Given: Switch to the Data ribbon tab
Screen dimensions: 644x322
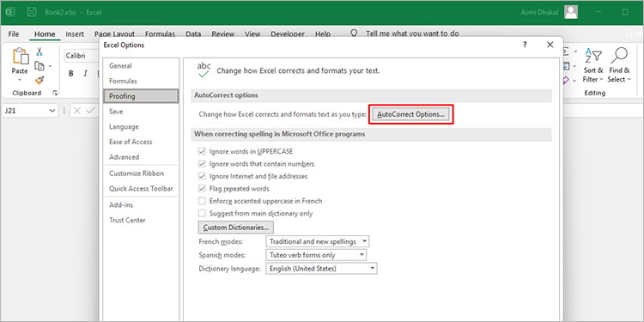Looking at the screenshot, I should pyautogui.click(x=193, y=34).
